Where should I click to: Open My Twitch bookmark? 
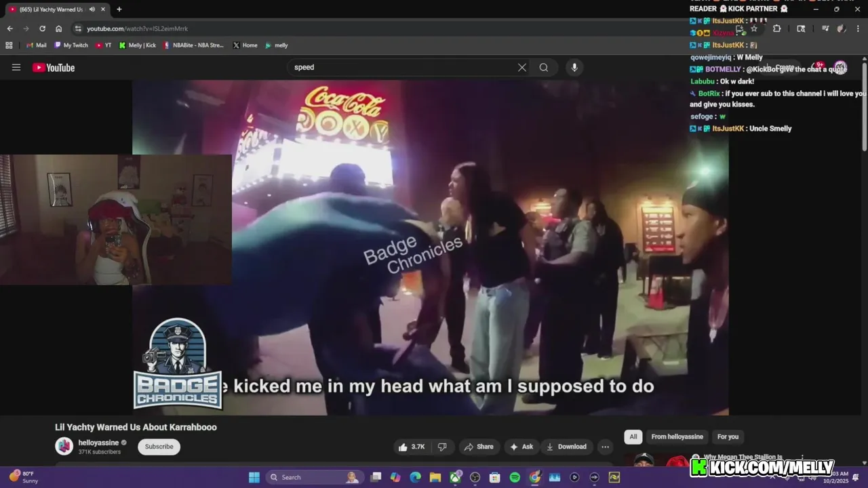(71, 45)
